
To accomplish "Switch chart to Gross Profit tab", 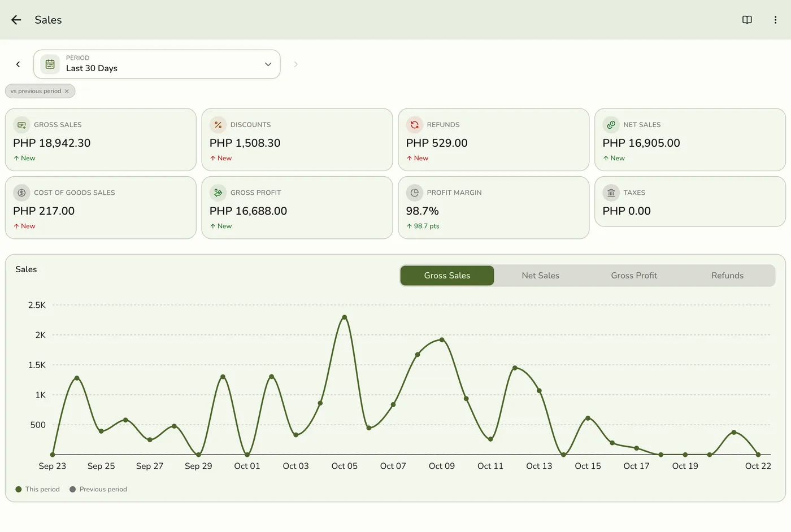I will pyautogui.click(x=634, y=276).
